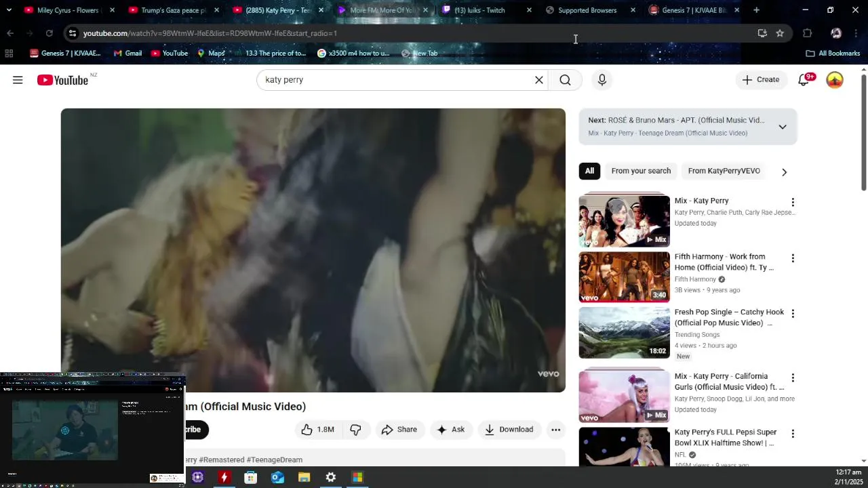Image resolution: width=868 pixels, height=488 pixels.
Task: Open Fifth Harmony Work from Home thumbnail
Action: [624, 277]
